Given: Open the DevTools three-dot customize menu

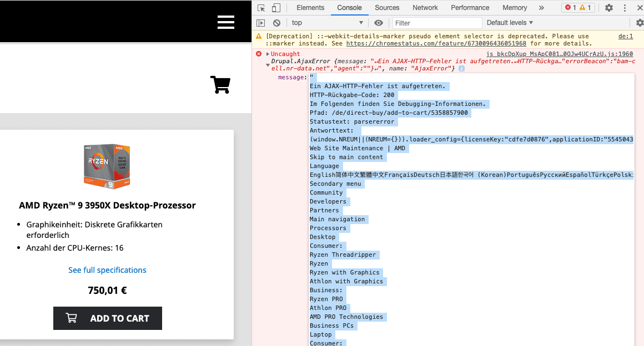Looking at the screenshot, I should pos(625,8).
